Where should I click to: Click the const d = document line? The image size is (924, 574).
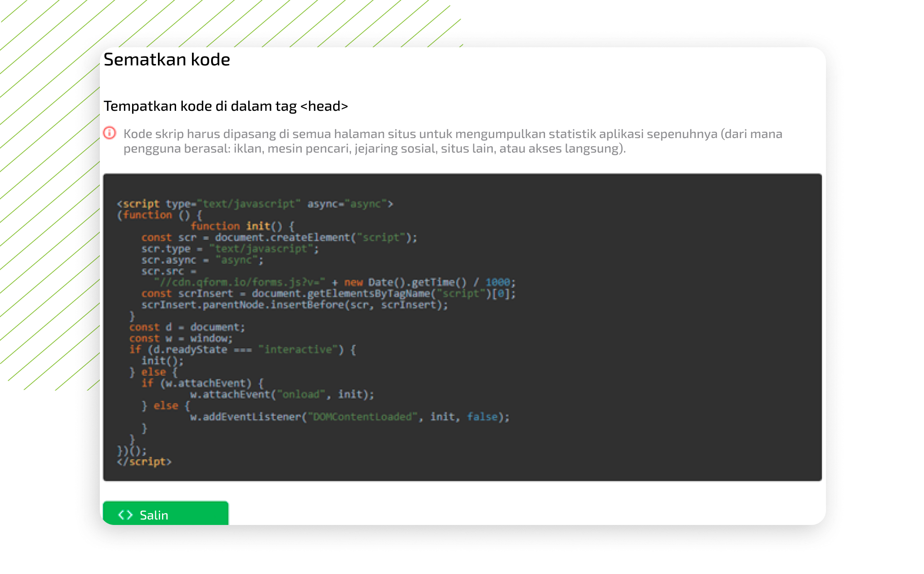click(x=187, y=327)
